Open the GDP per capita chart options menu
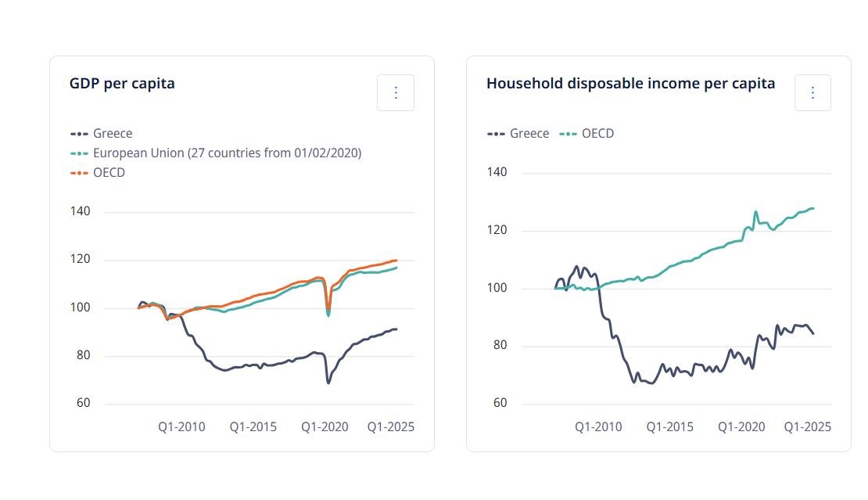The image size is (868, 500). point(395,93)
